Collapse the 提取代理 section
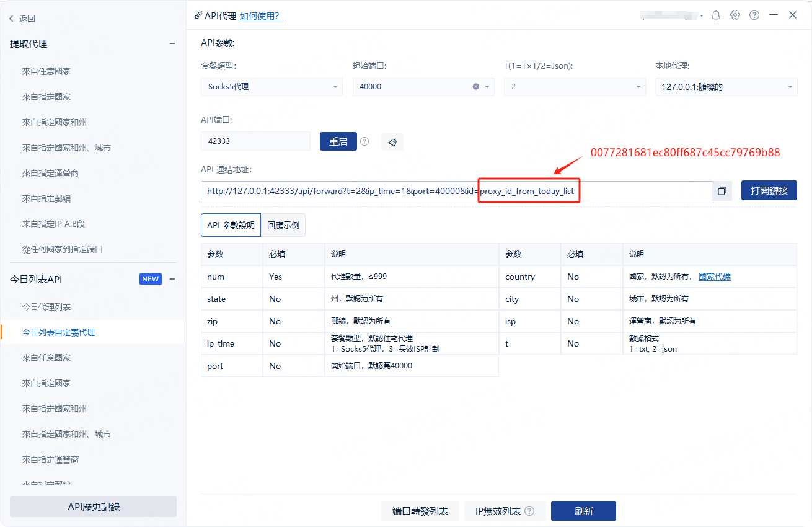This screenshot has width=812, height=527. pos(172,43)
